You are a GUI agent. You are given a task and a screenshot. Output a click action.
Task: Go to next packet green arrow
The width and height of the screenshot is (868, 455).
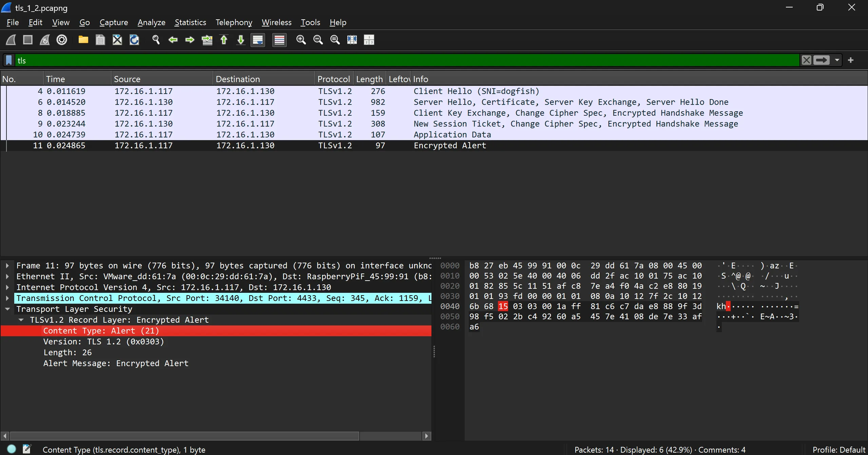pyautogui.click(x=190, y=40)
